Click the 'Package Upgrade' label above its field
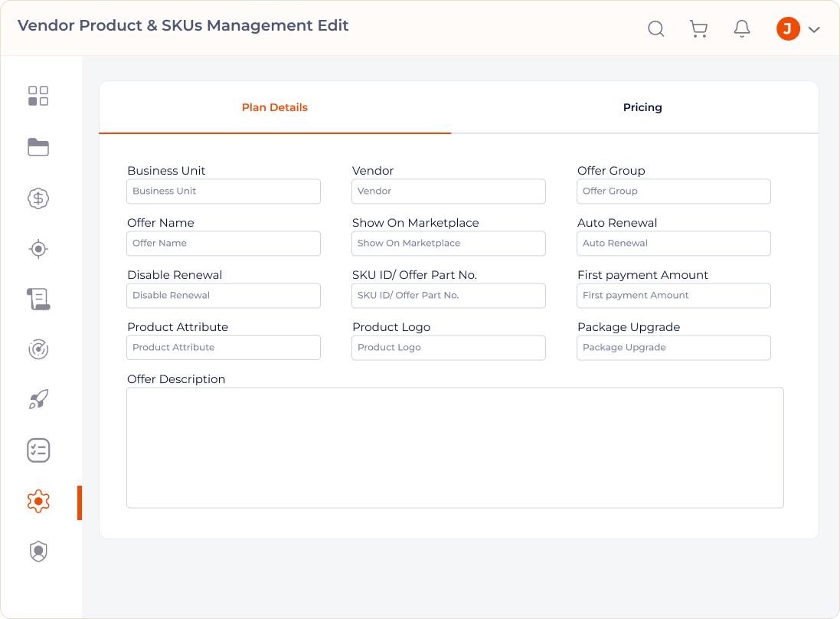 [x=629, y=327]
